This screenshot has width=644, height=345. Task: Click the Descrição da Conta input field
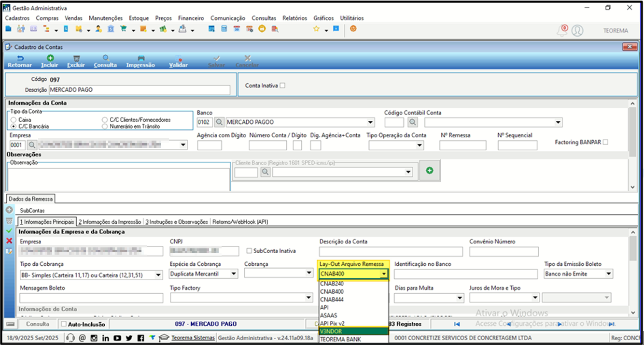coord(391,251)
